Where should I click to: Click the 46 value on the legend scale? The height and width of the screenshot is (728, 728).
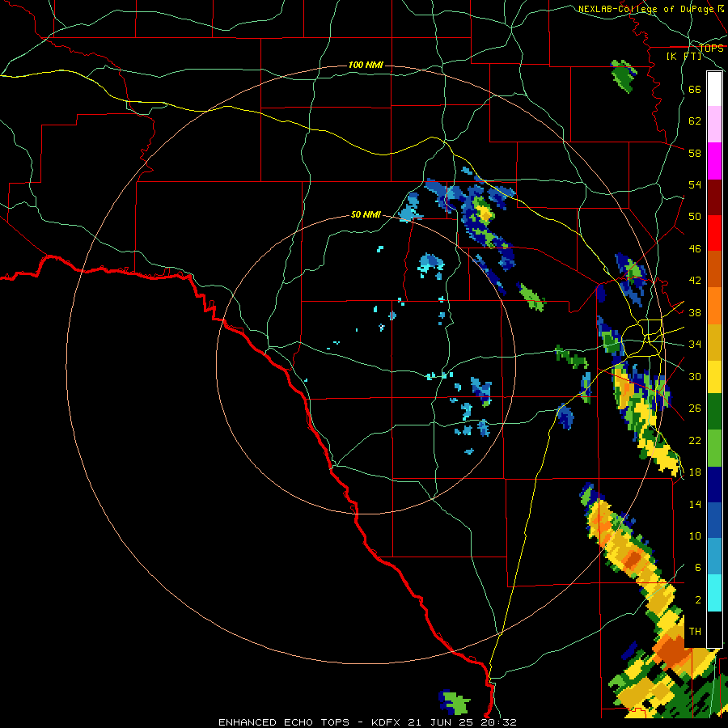pos(695,249)
